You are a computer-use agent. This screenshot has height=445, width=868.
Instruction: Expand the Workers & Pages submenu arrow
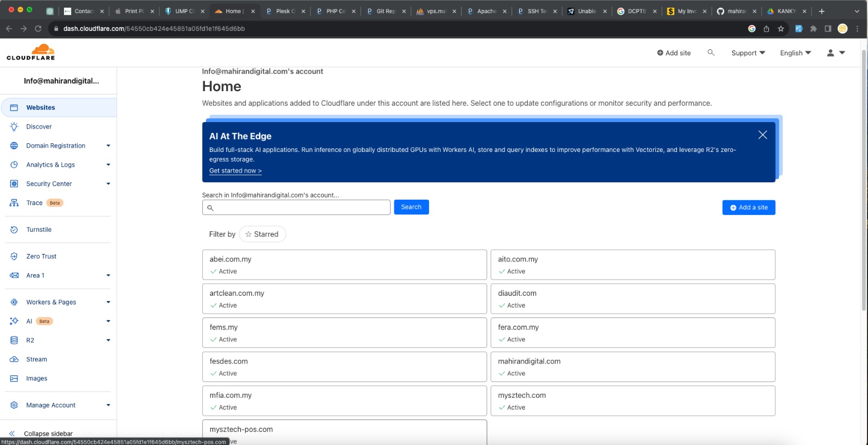coord(108,302)
